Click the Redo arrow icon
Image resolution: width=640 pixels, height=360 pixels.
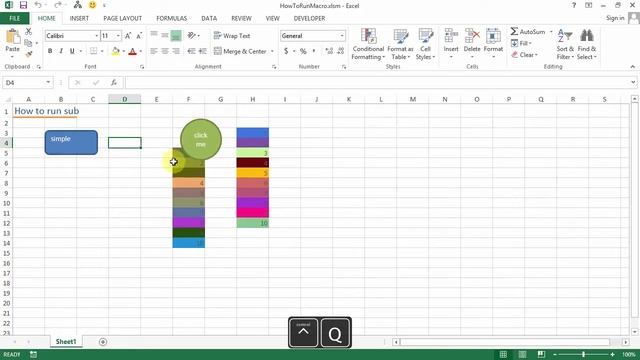click(58, 5)
